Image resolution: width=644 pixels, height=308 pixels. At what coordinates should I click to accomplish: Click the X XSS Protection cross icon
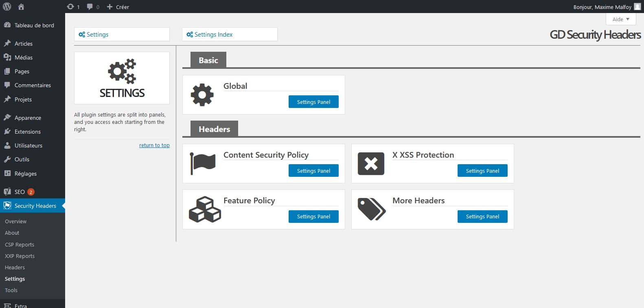371,163
